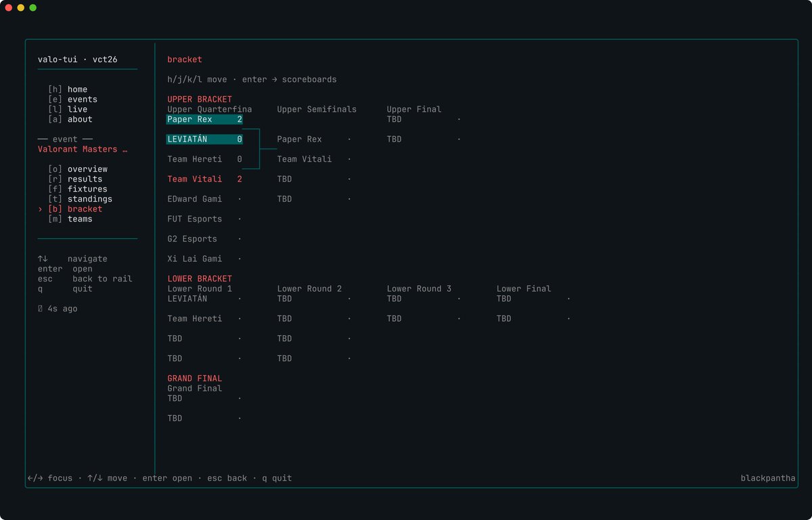
Task: Click the UPPER BRACKET section heading
Action: coord(200,100)
